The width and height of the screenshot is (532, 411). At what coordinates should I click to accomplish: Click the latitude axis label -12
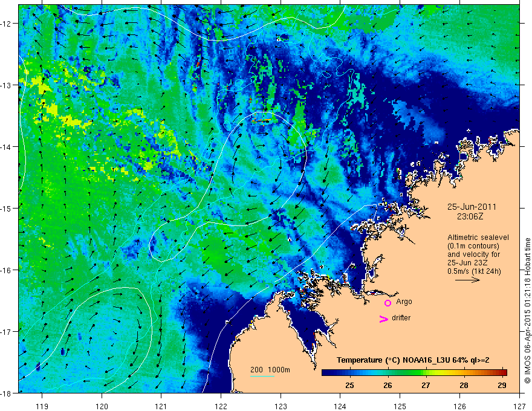point(7,24)
